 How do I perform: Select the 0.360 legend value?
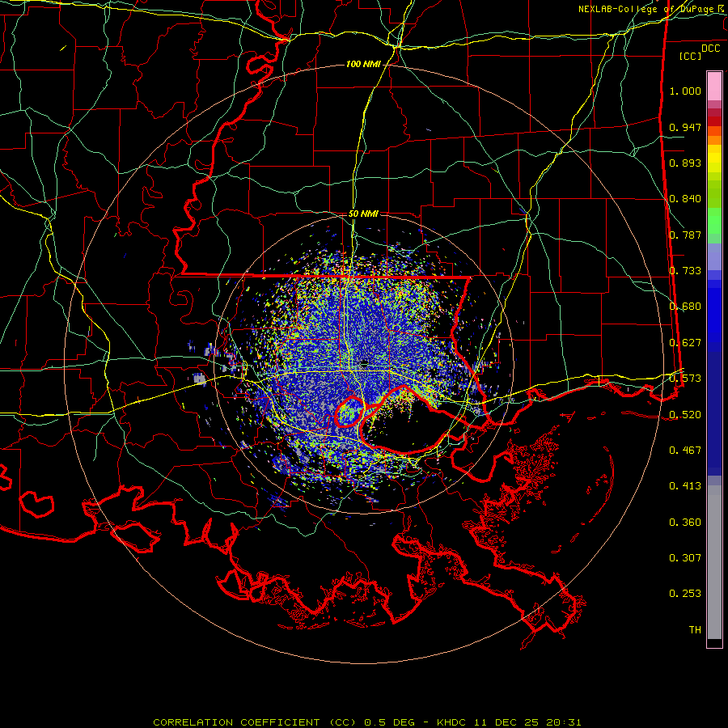(x=685, y=523)
